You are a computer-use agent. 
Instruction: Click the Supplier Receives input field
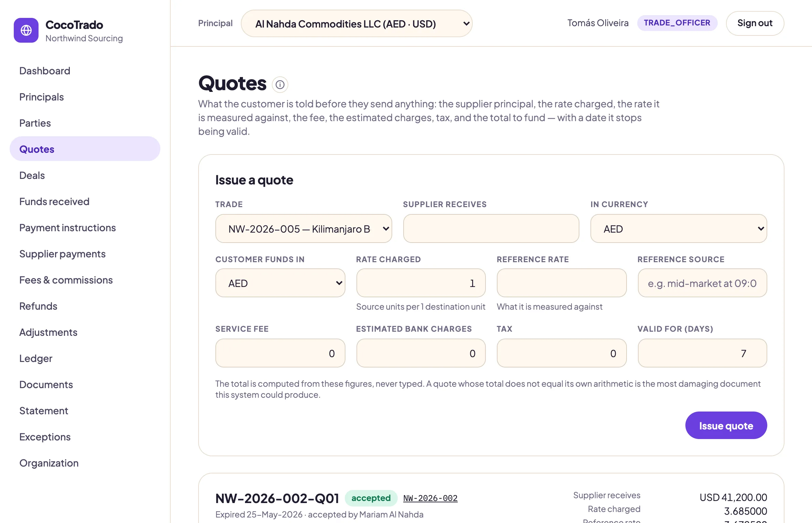[491, 228]
